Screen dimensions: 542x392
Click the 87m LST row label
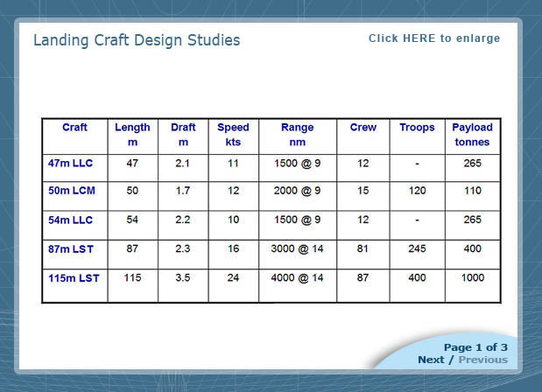click(x=70, y=249)
